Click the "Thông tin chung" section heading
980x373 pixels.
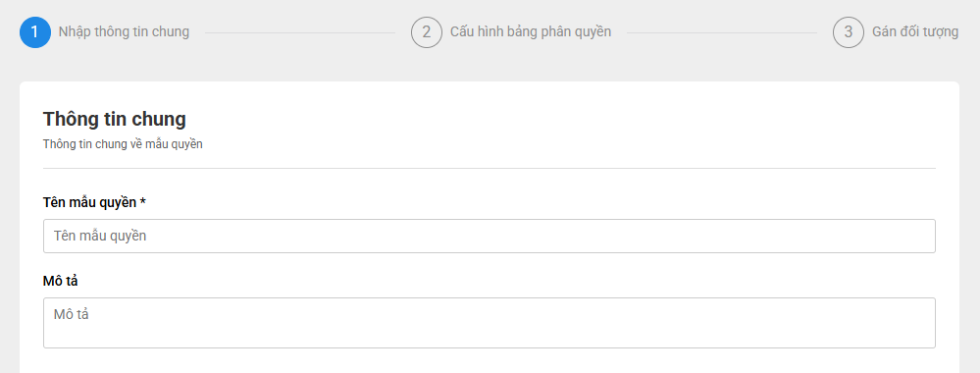click(115, 119)
